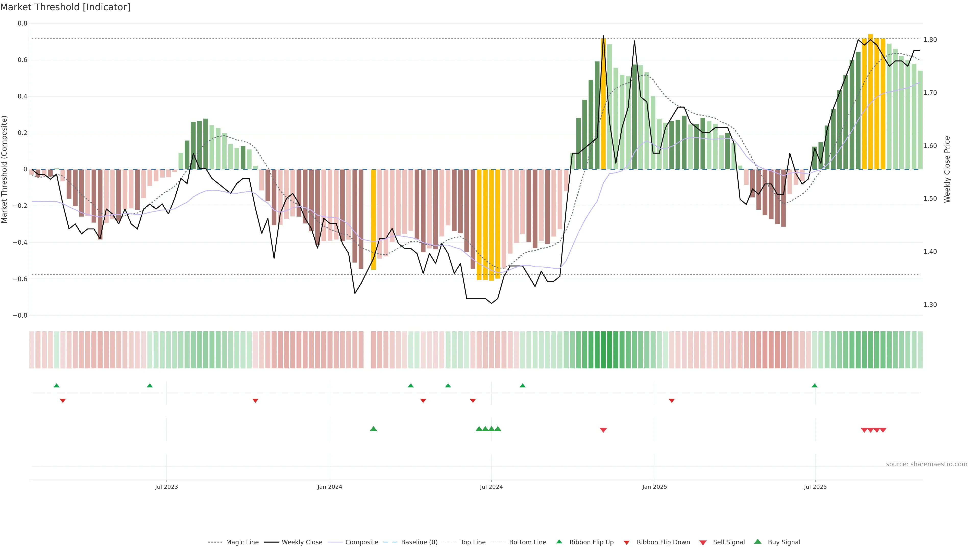Toggle the Weekly Close legend item
The image size is (980, 551).
click(302, 542)
